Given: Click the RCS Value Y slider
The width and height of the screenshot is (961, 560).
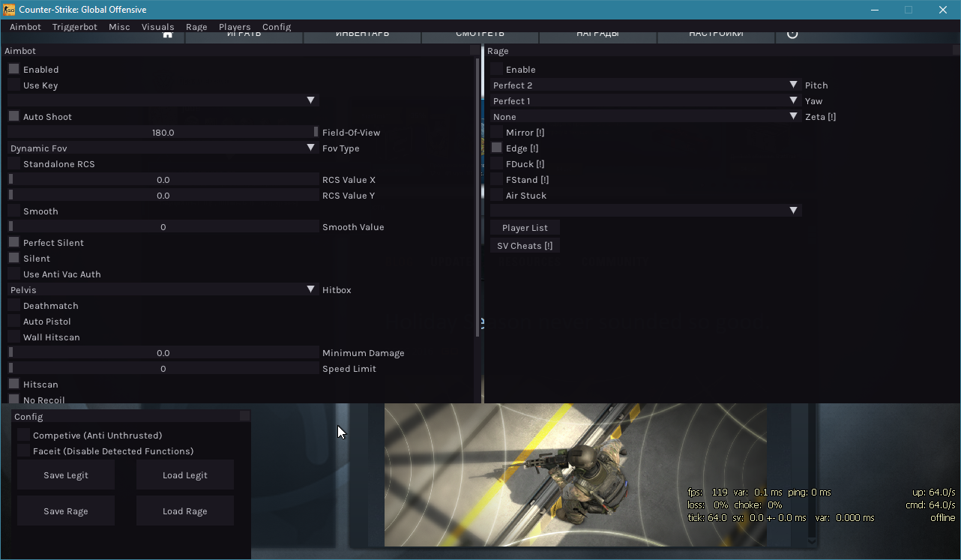Looking at the screenshot, I should click(x=163, y=195).
